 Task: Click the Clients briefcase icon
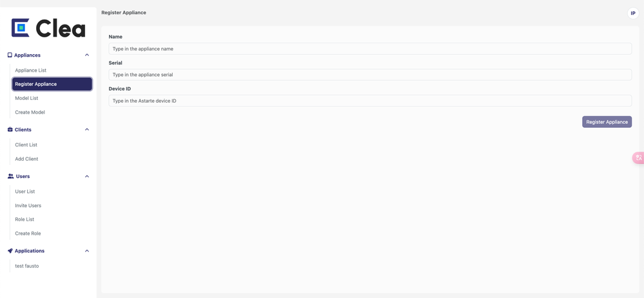[10, 130]
